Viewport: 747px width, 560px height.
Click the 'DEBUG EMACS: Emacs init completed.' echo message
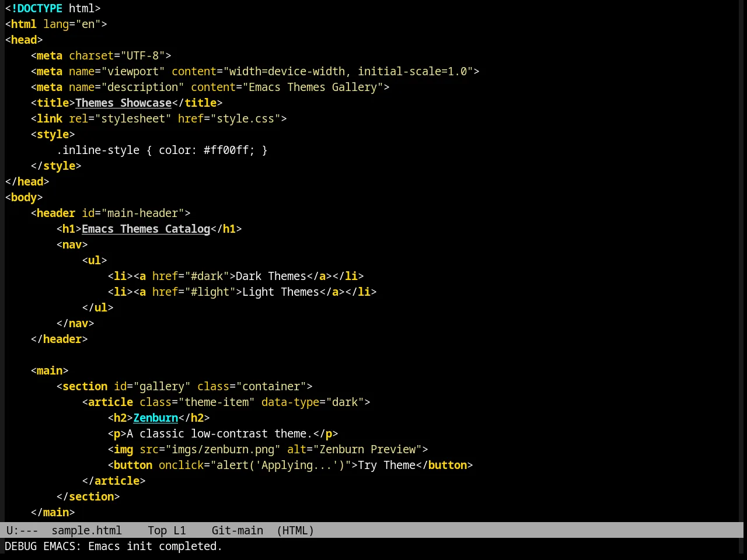(114, 546)
